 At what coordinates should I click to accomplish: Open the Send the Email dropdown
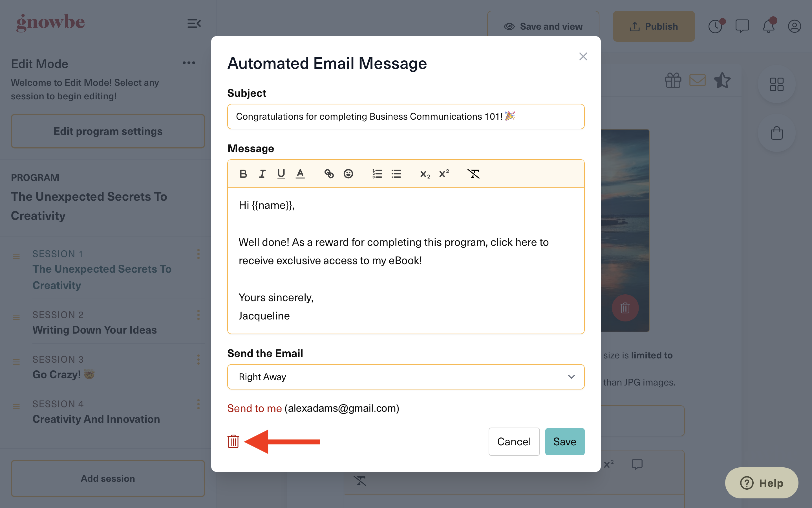(406, 377)
